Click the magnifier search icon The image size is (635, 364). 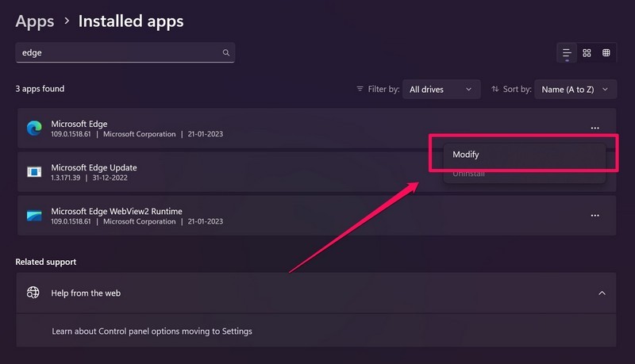tap(226, 53)
